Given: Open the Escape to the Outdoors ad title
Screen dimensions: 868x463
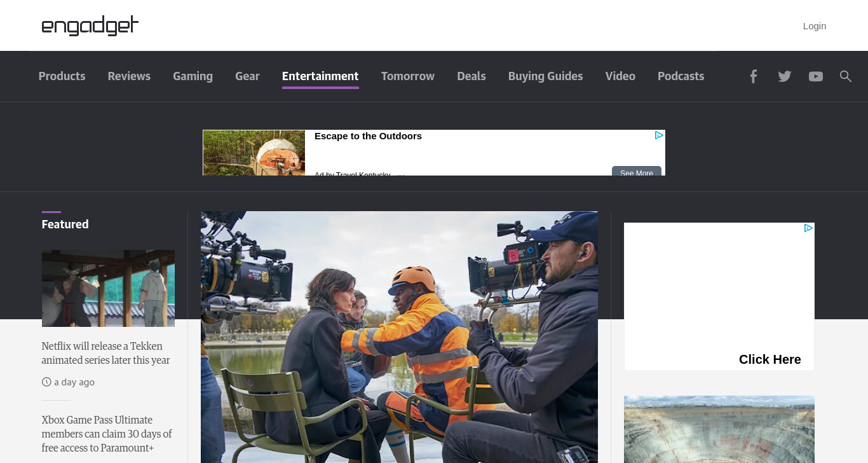Looking at the screenshot, I should click(368, 136).
